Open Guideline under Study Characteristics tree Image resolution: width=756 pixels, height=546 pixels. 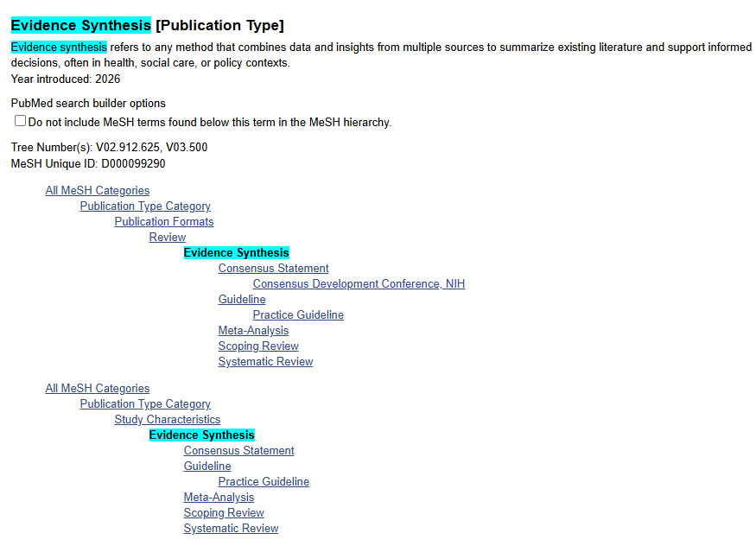(207, 466)
